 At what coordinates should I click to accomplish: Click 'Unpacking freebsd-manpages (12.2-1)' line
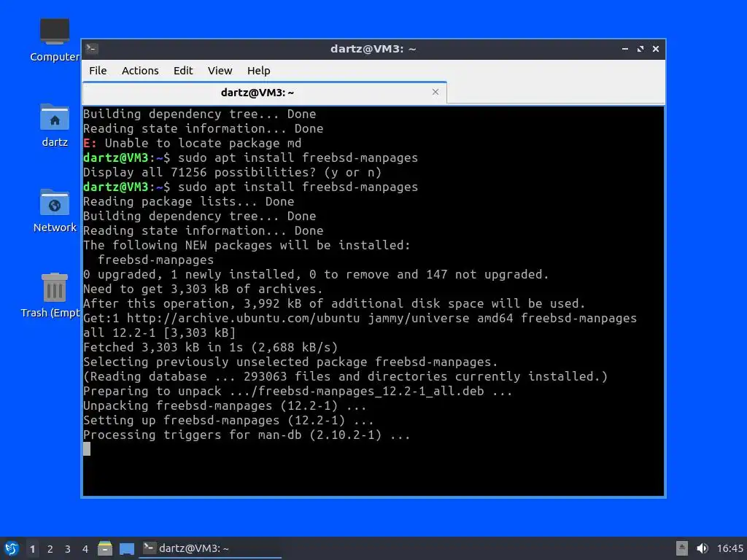pyautogui.click(x=225, y=405)
